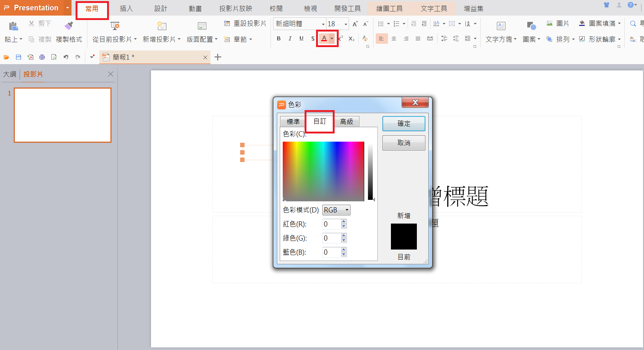Toggle bold formatting

279,39
